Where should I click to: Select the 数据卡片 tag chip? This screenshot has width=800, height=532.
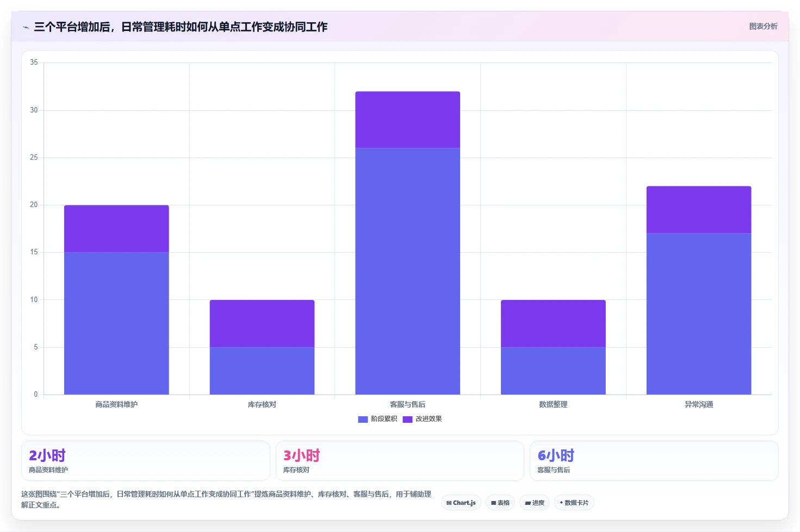(x=574, y=503)
